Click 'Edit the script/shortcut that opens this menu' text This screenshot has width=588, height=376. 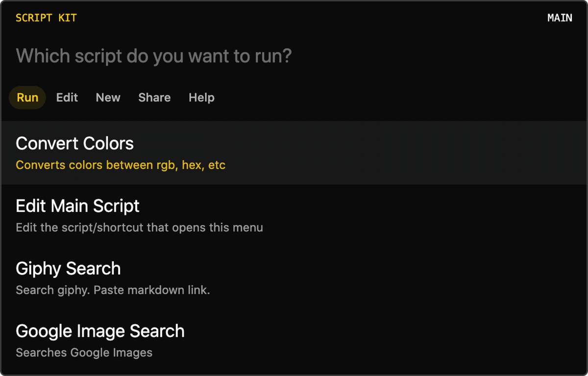(x=139, y=228)
